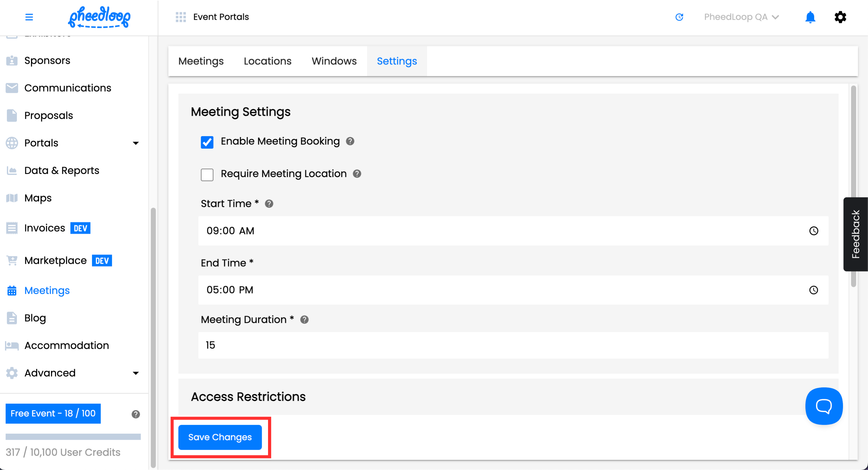Click help icon next to Meeting Duration
868x470 pixels.
[304, 319]
